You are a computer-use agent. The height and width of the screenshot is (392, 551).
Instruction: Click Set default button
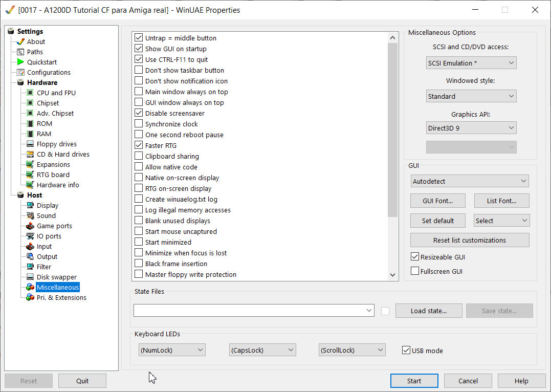point(438,221)
